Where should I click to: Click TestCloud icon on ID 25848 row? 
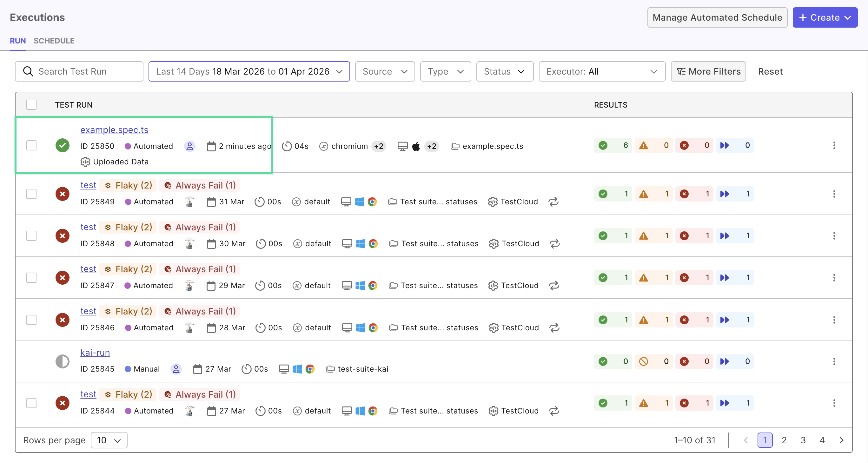(x=493, y=243)
